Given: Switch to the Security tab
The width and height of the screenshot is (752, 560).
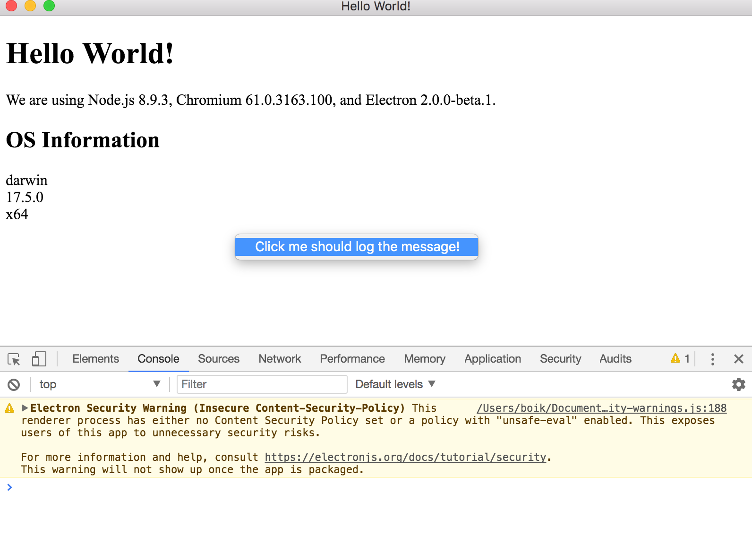Looking at the screenshot, I should 561,359.
